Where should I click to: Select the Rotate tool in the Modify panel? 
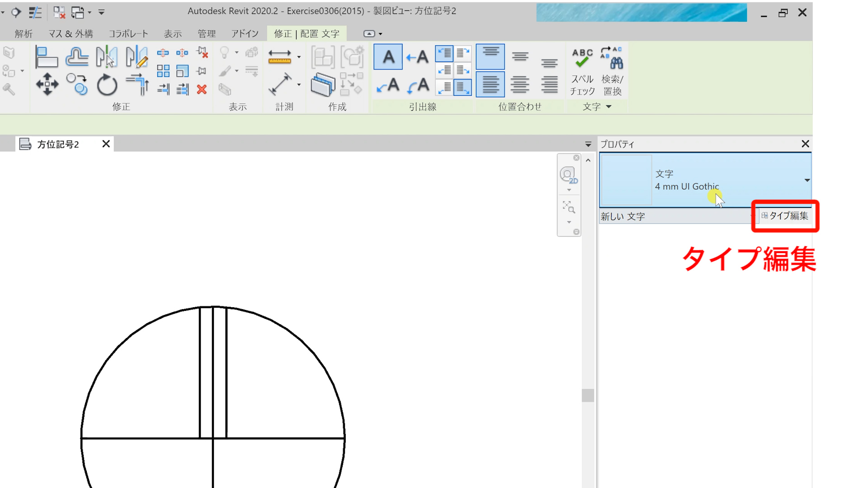click(107, 84)
